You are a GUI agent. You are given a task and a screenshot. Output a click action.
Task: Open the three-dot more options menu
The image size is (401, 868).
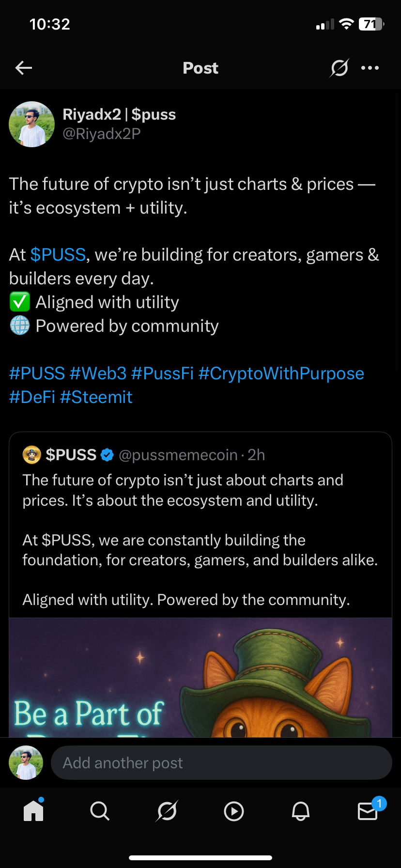coord(370,68)
